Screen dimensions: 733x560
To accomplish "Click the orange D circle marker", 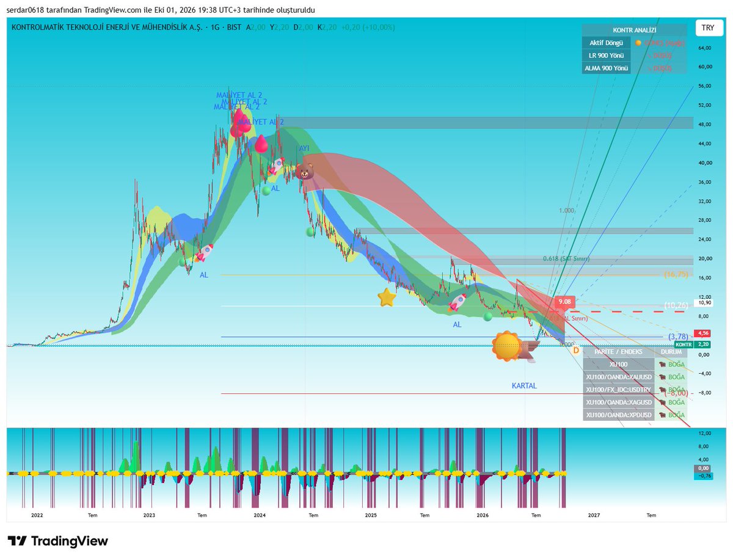I will [575, 350].
